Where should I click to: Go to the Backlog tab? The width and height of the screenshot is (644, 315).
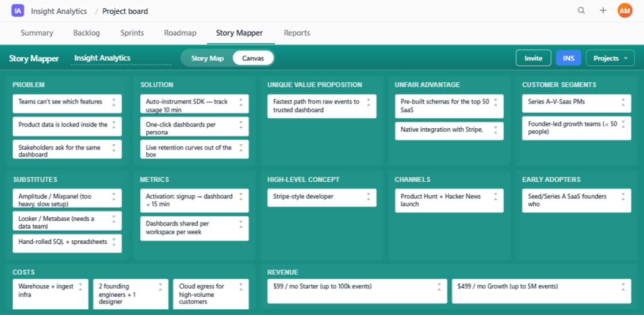(x=86, y=33)
